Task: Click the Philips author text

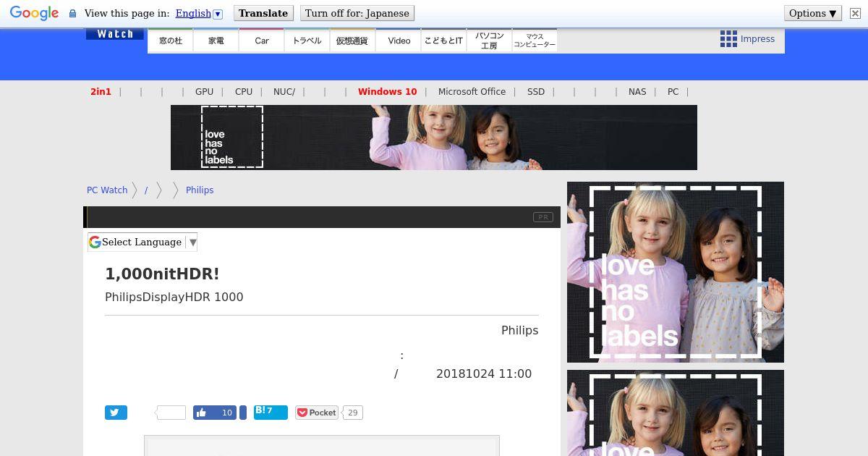Action: click(x=519, y=330)
